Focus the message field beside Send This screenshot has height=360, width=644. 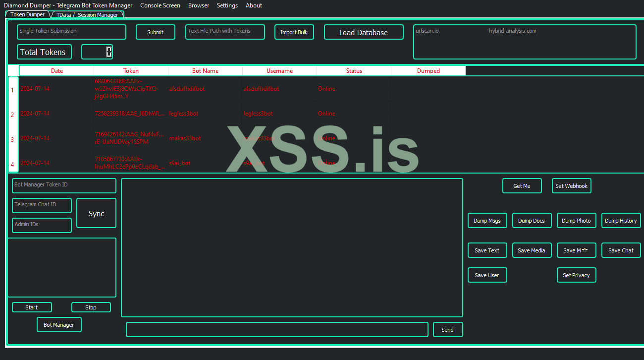point(277,330)
